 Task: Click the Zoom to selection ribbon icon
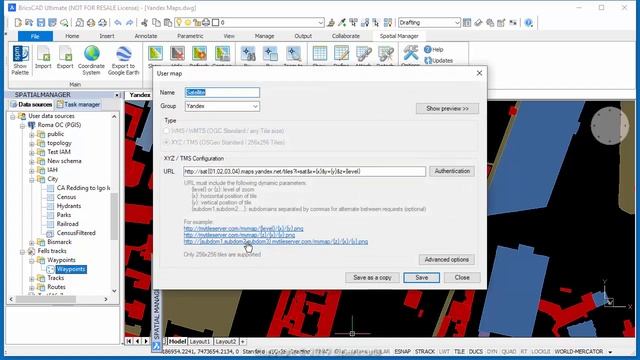click(x=293, y=54)
